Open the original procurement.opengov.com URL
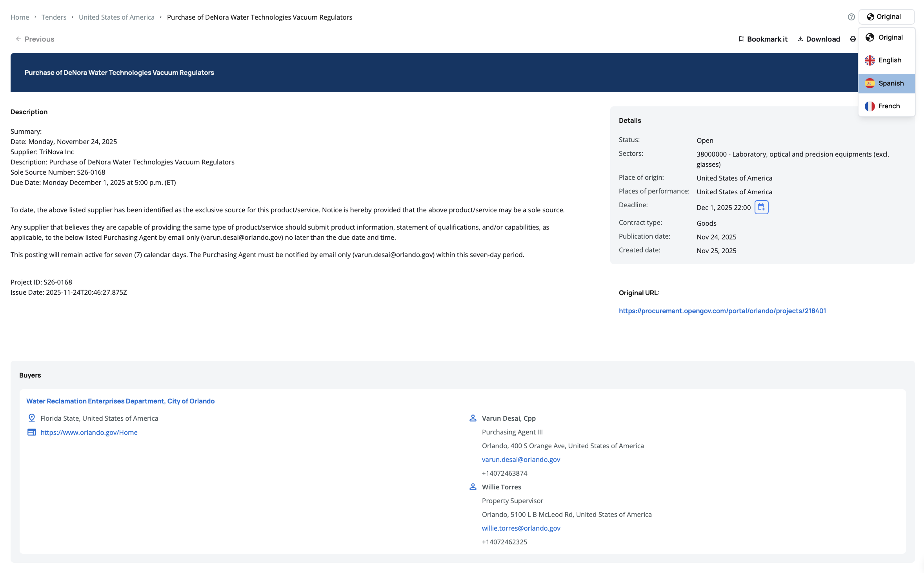This screenshot has height=573, width=924. point(722,311)
